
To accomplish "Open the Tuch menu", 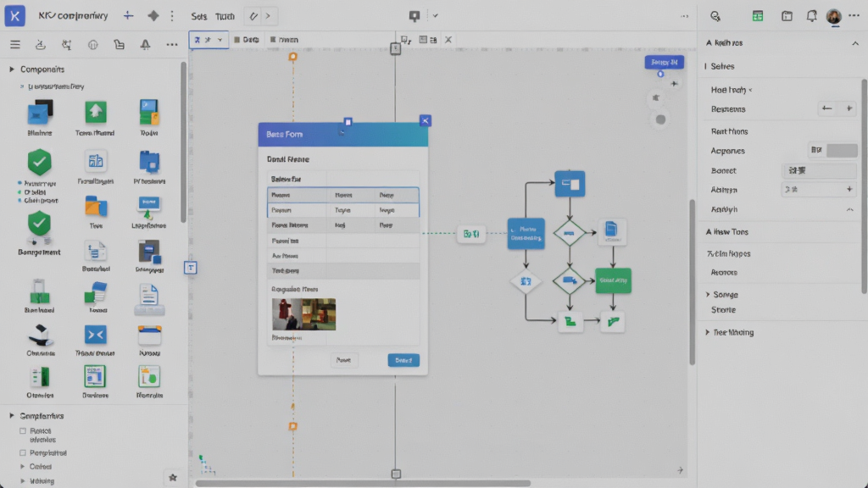I will 225,16.
